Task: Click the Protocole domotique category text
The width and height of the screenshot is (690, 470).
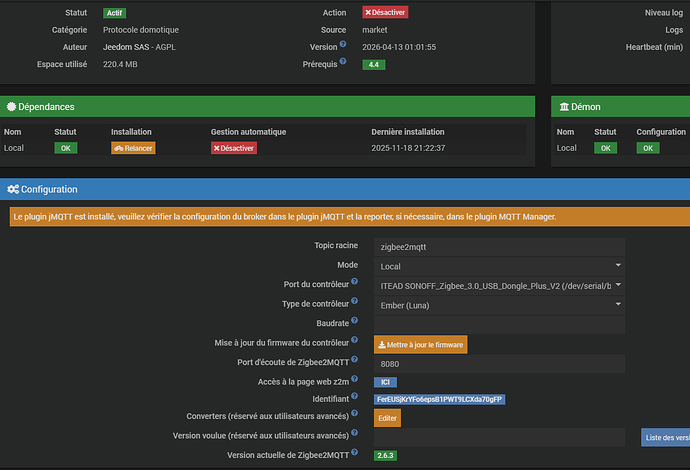Action: pos(141,30)
